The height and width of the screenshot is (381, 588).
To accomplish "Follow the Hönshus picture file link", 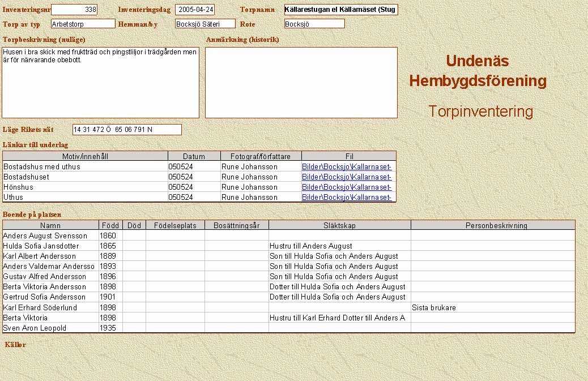I will click(347, 187).
